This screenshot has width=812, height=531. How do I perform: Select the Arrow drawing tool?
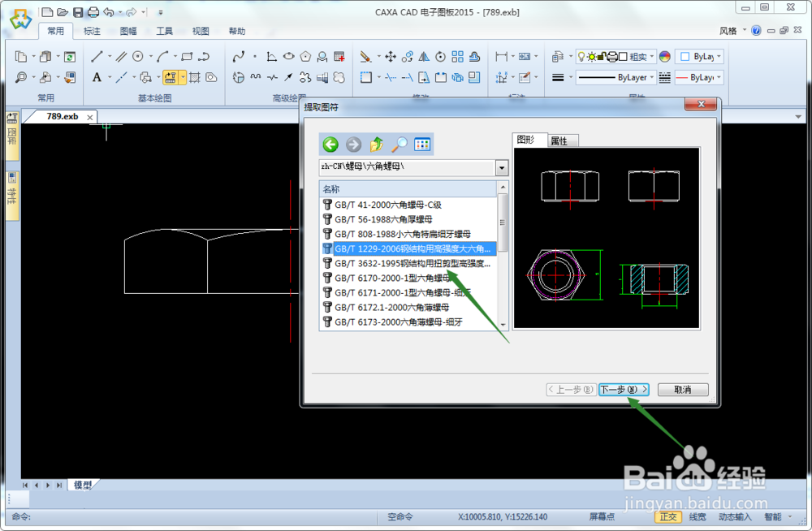[288, 77]
